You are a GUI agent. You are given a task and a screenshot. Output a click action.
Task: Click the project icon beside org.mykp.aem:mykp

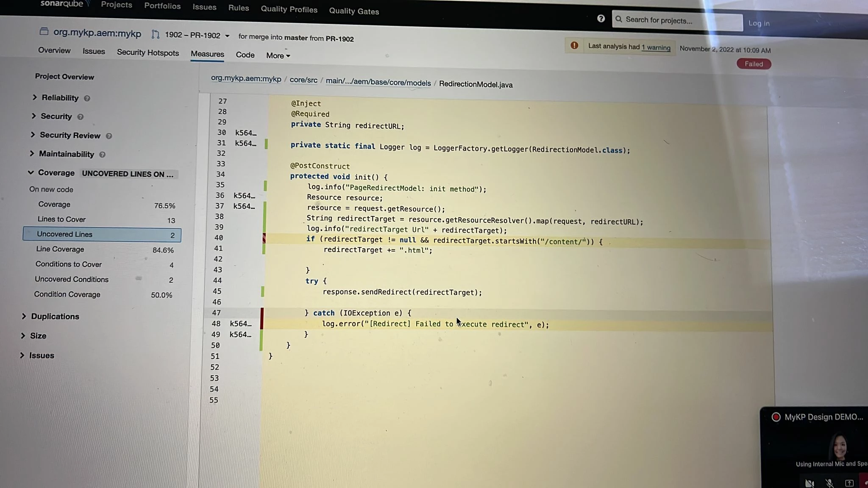[44, 32]
